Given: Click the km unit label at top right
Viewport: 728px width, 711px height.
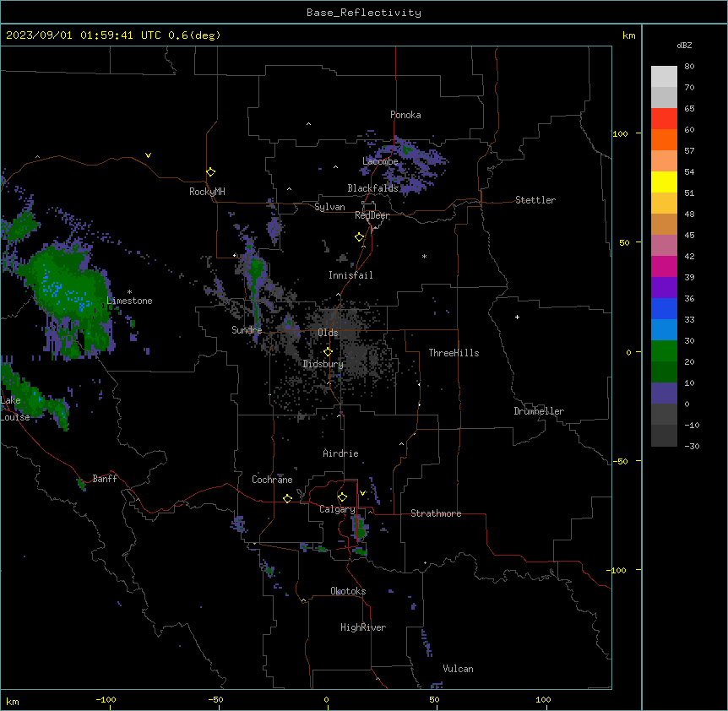Looking at the screenshot, I should tap(628, 35).
